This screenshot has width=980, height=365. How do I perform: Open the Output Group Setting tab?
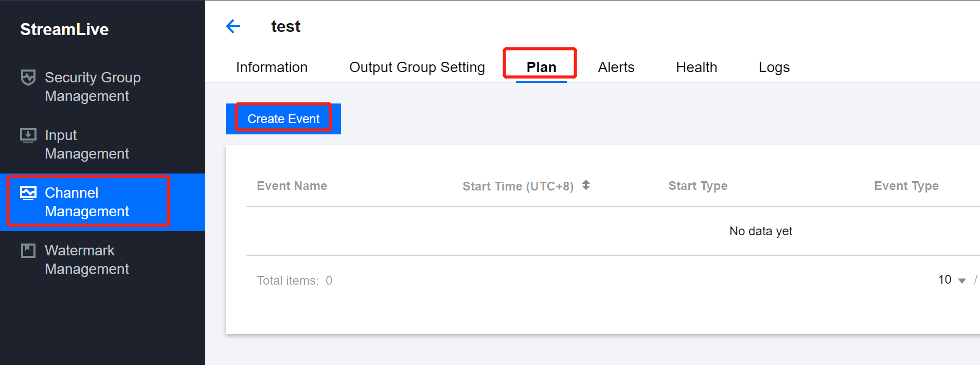click(417, 67)
